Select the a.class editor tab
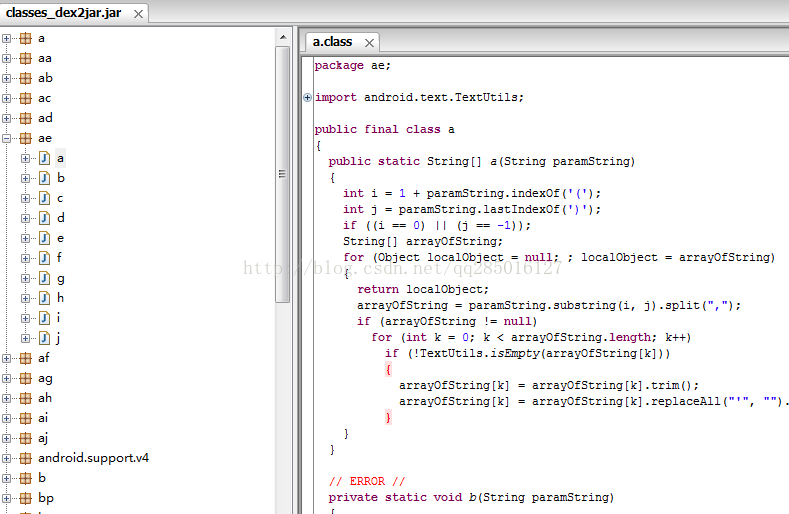The height and width of the screenshot is (514, 789). point(332,42)
